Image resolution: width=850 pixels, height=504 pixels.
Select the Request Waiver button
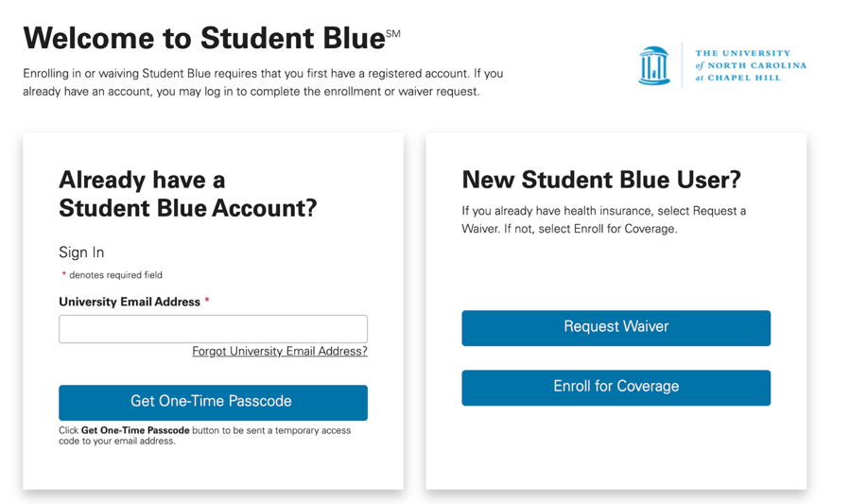[616, 328]
